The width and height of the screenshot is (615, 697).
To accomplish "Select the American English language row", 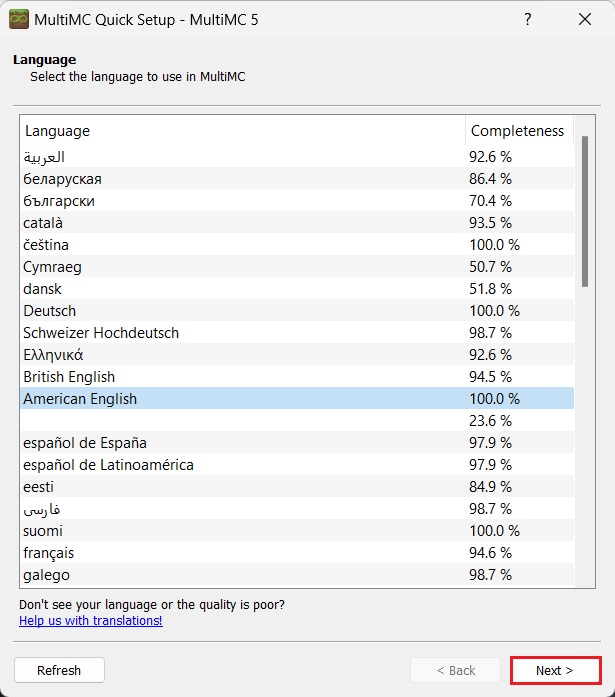I will 297,399.
